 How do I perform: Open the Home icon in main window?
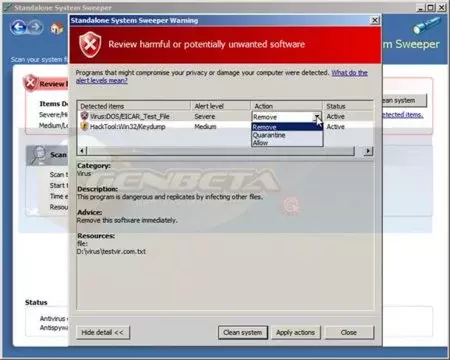point(57,28)
